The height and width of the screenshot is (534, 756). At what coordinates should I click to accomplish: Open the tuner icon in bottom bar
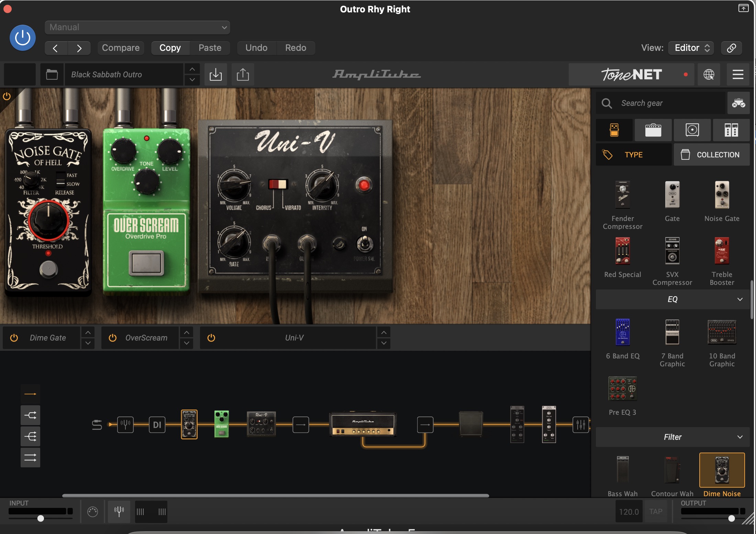point(119,512)
